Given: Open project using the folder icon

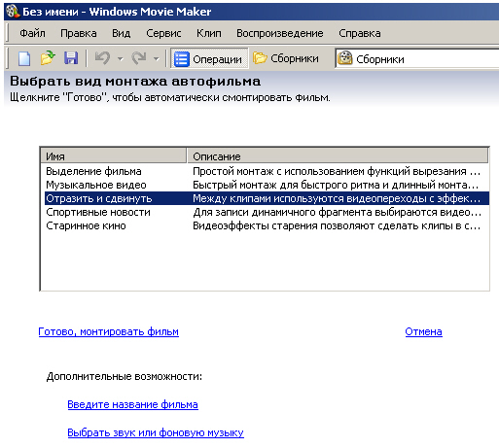Looking at the screenshot, I should [x=48, y=58].
